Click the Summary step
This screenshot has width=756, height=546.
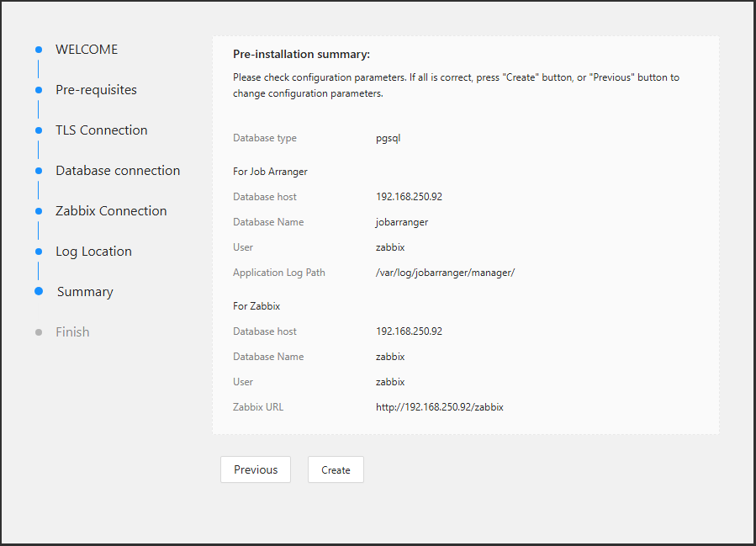(x=85, y=292)
